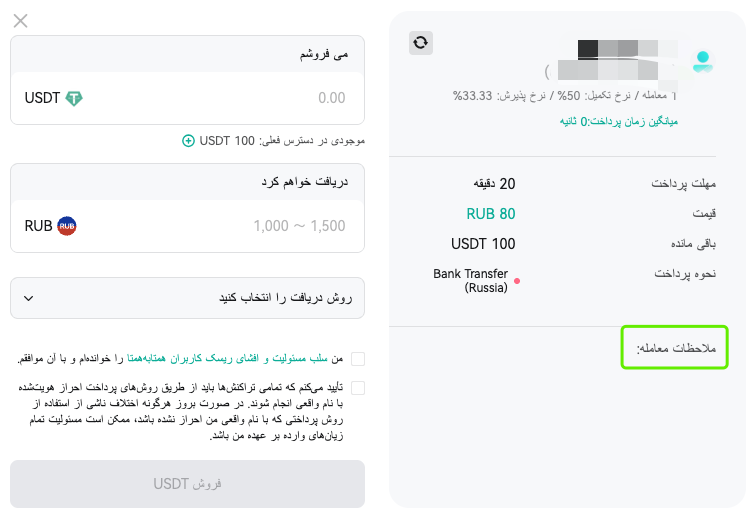
Task: Click the grey sell USDT button
Action: (x=187, y=484)
